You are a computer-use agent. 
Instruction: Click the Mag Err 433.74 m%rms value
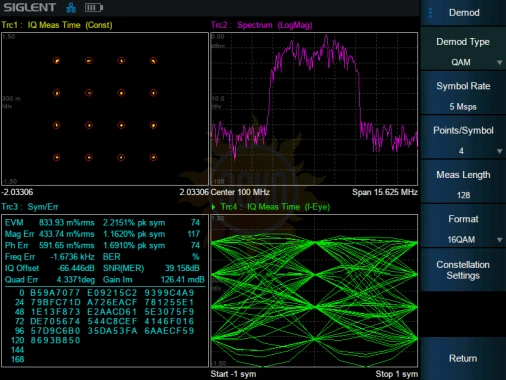[x=66, y=234]
